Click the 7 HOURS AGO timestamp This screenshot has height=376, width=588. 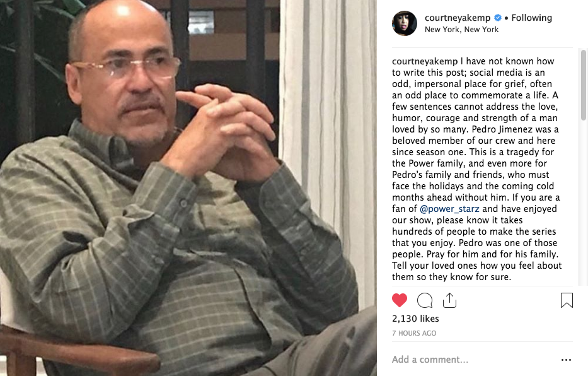(x=414, y=333)
